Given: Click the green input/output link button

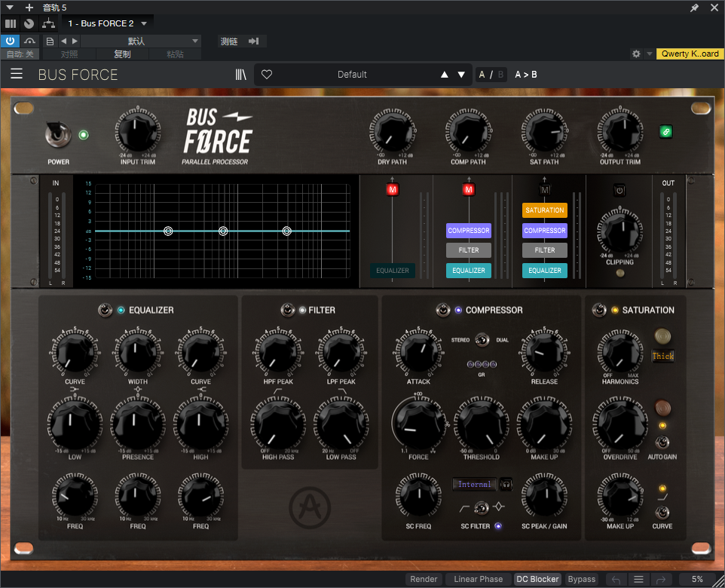Looking at the screenshot, I should (x=665, y=132).
